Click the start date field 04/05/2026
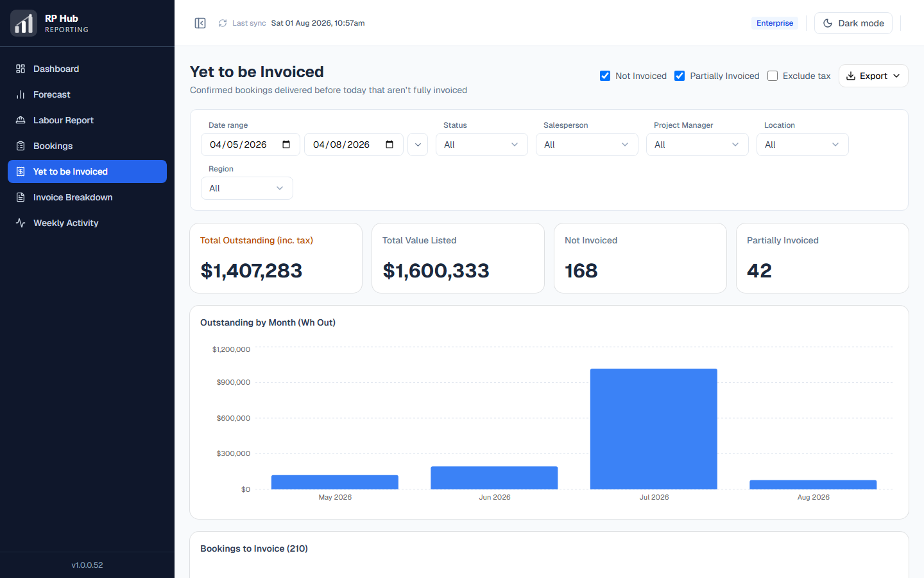Viewport: 924px width, 578px height. (x=250, y=144)
